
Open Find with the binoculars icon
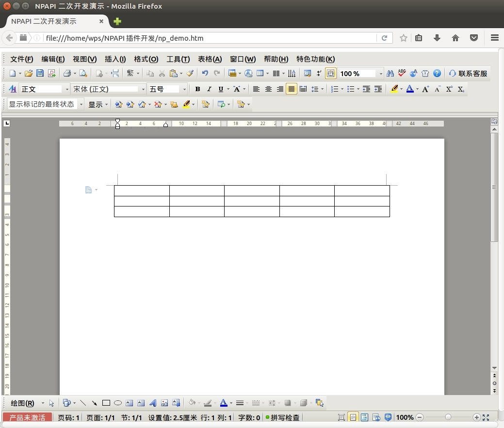pyautogui.click(x=390, y=74)
